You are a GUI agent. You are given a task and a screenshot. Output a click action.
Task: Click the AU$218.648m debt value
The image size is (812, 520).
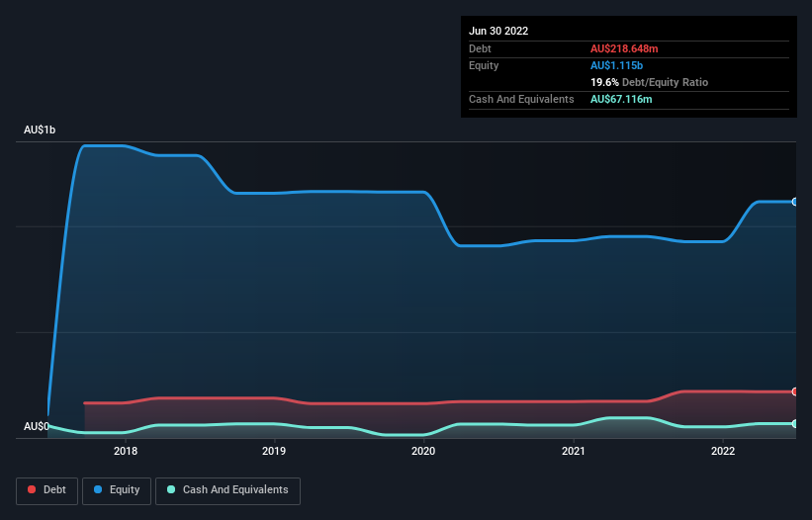pyautogui.click(x=624, y=48)
